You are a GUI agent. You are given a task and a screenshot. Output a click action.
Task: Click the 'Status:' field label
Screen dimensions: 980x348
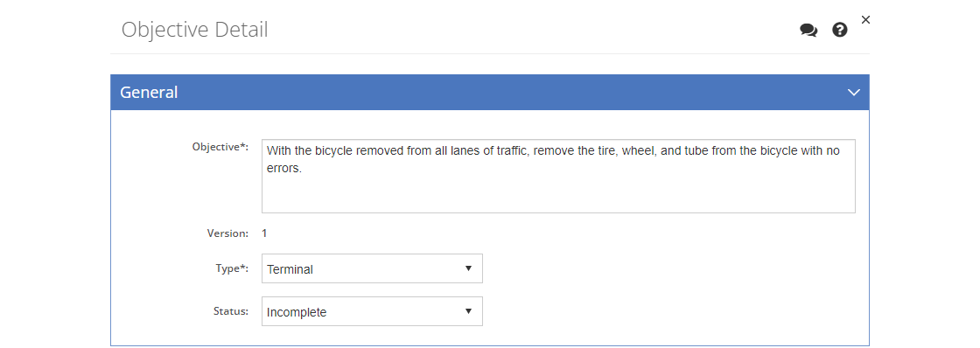pyautogui.click(x=231, y=310)
